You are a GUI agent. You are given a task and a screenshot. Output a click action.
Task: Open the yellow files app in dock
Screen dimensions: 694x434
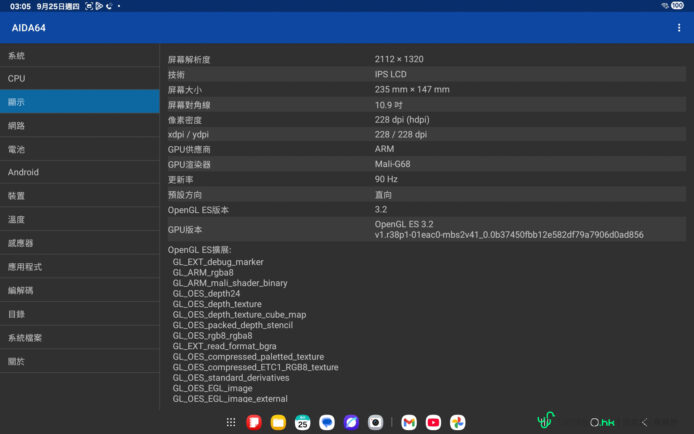point(278,423)
